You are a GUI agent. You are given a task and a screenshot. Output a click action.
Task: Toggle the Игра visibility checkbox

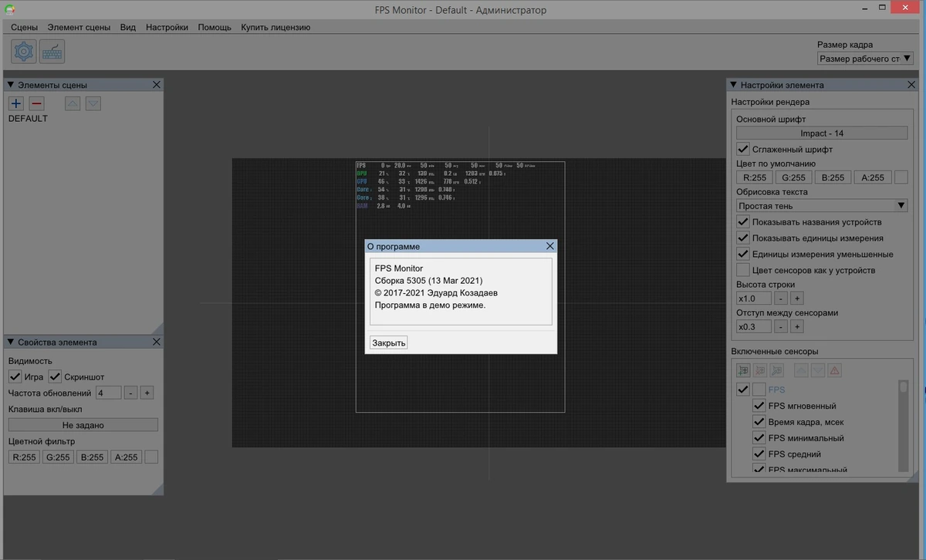coord(15,376)
